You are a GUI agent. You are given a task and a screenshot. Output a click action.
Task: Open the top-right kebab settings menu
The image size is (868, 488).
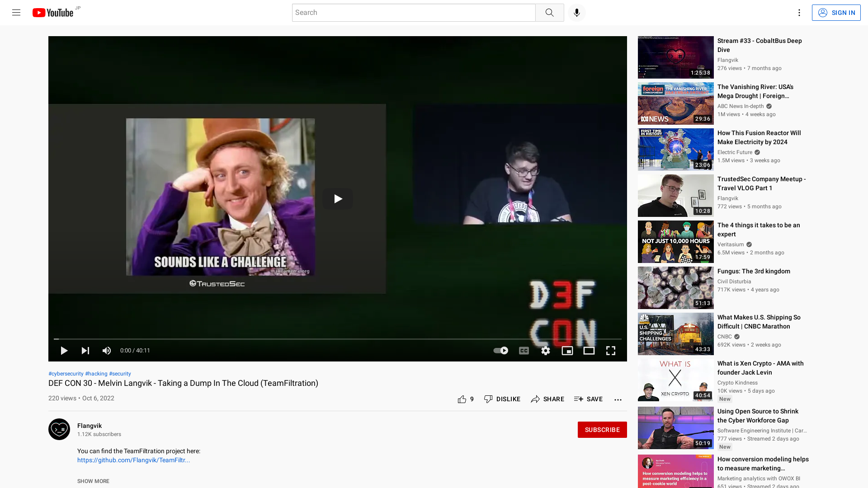click(x=799, y=12)
